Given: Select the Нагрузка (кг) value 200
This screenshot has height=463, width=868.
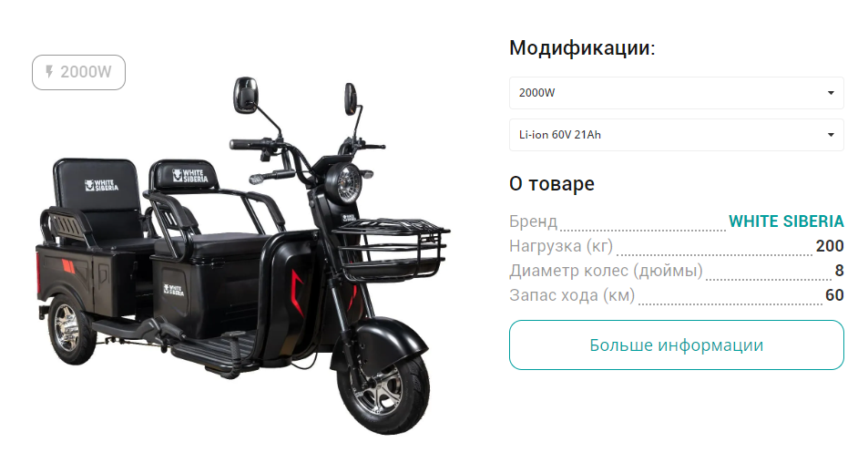Looking at the screenshot, I should coord(829,246).
